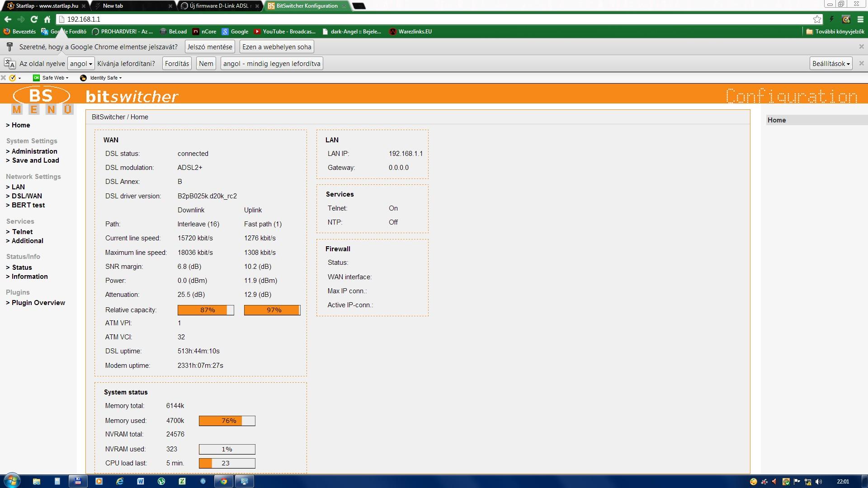The image size is (868, 488).
Task: Open the Chrome menu (three lines) icon
Action: 860,19
